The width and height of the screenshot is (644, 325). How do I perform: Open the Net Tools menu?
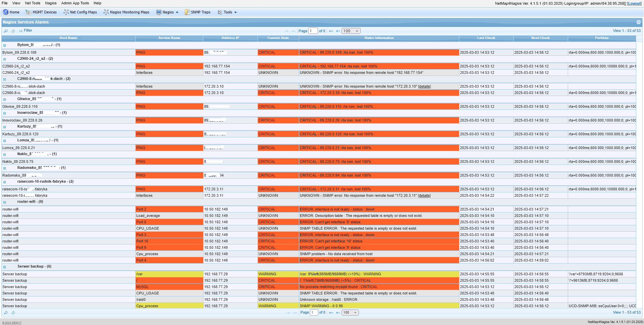[x=33, y=3]
